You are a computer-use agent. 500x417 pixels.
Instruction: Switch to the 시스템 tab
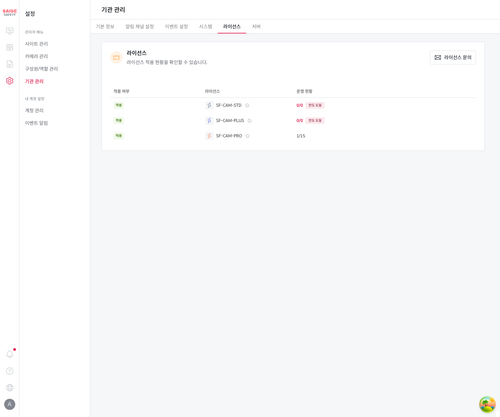pyautogui.click(x=205, y=27)
